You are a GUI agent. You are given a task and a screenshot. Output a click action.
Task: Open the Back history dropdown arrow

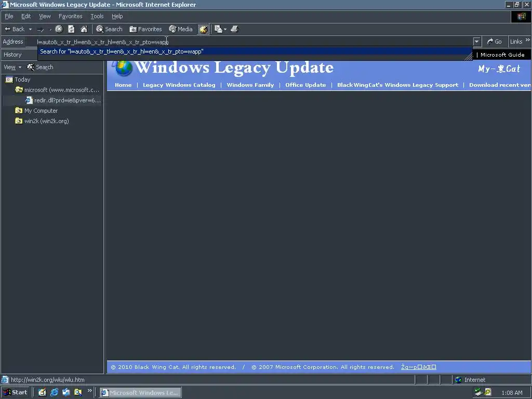tap(30, 29)
